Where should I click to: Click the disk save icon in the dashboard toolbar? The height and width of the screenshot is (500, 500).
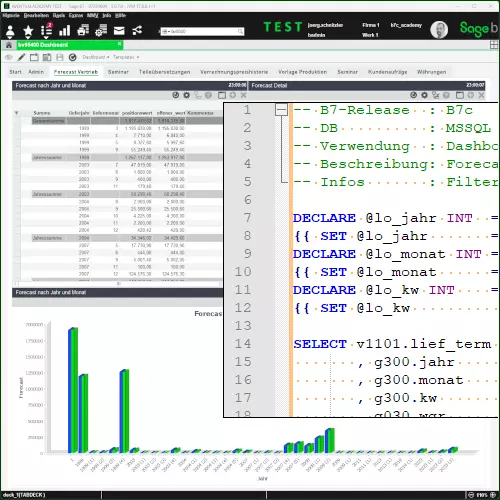coord(60,57)
